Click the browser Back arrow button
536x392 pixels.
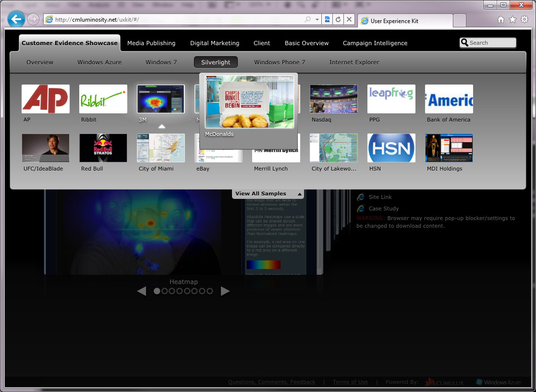tap(16, 19)
